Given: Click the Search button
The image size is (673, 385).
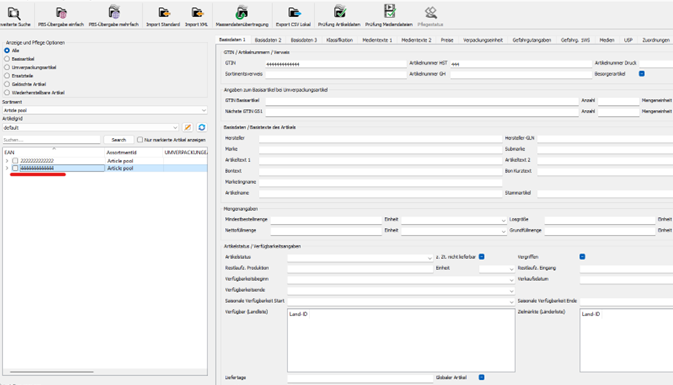Looking at the screenshot, I should pyautogui.click(x=118, y=140).
